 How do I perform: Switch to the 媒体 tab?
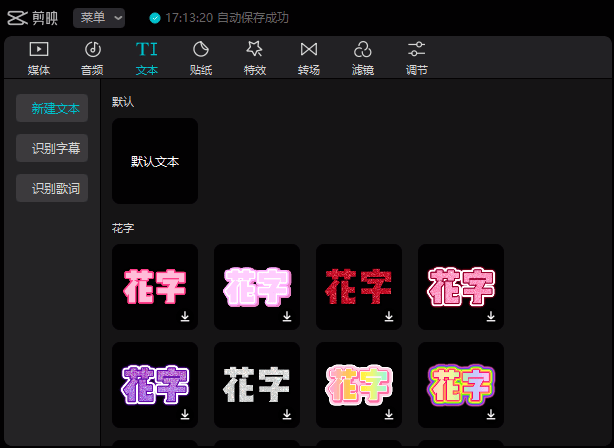click(x=39, y=58)
